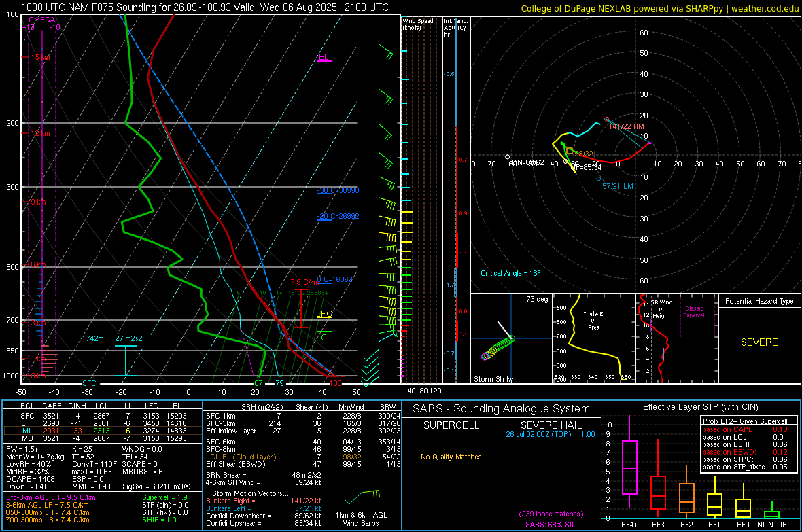This screenshot has width=802, height=532.
Task: Click the yellow SEVERE hazard text
Action: tap(759, 342)
